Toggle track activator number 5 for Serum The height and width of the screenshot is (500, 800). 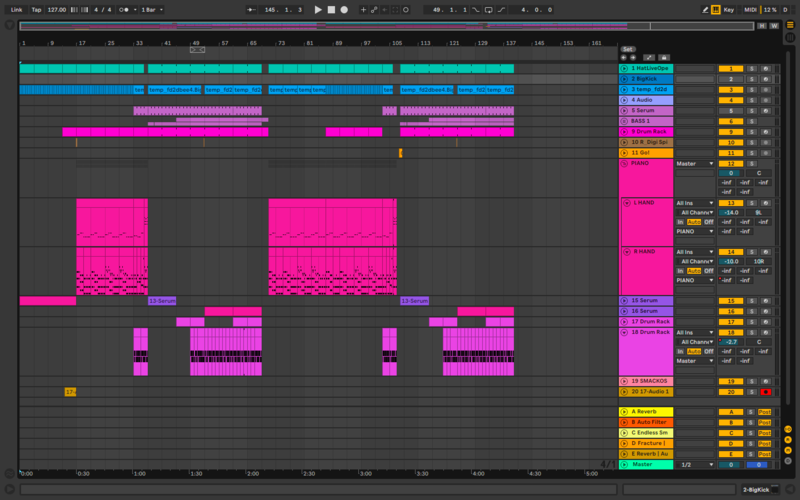pyautogui.click(x=731, y=110)
